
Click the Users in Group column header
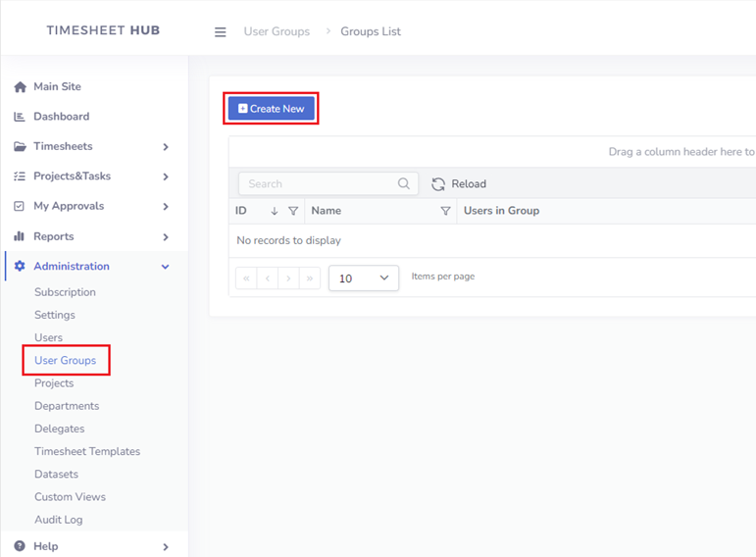[x=501, y=211]
